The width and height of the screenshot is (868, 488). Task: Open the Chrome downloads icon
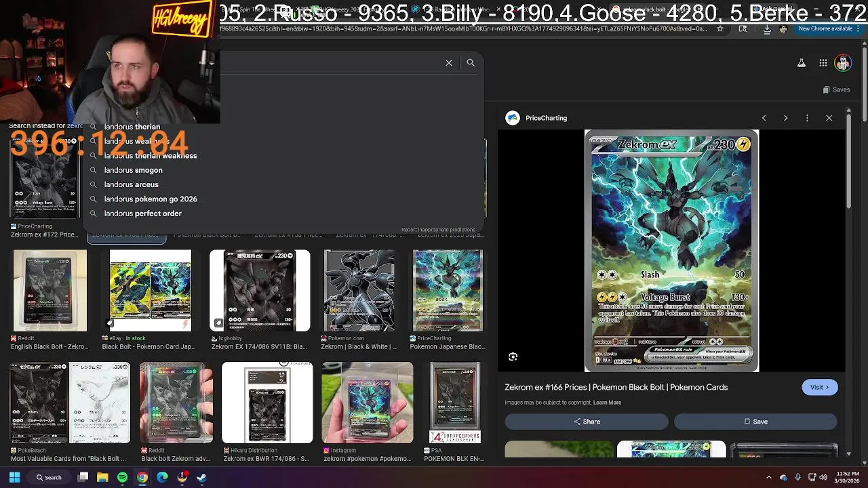coord(767,28)
